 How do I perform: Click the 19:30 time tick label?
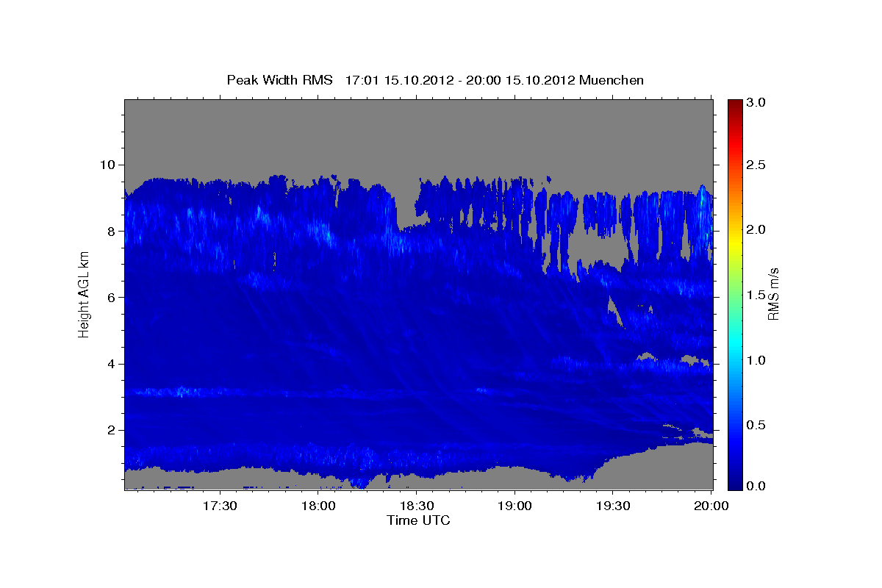612,506
